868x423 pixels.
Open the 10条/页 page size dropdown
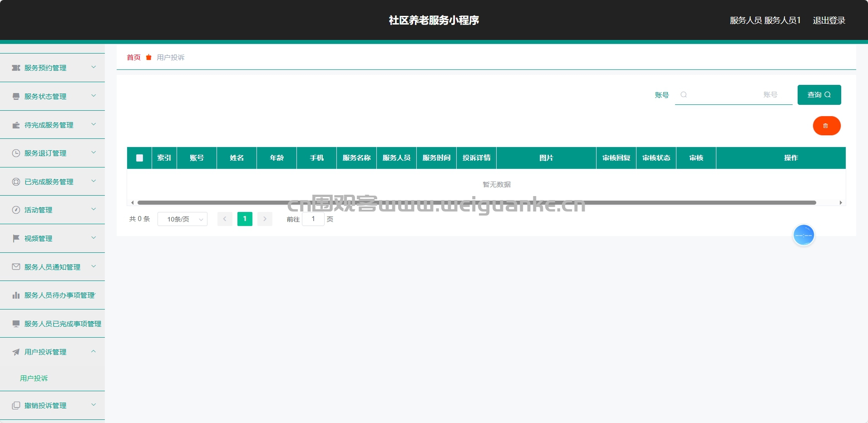pos(182,219)
